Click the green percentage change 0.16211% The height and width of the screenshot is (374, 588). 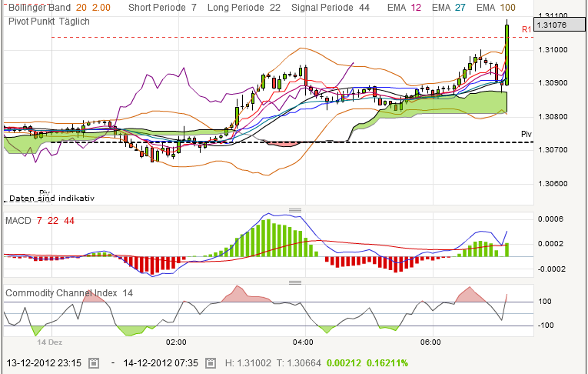[x=387, y=363]
